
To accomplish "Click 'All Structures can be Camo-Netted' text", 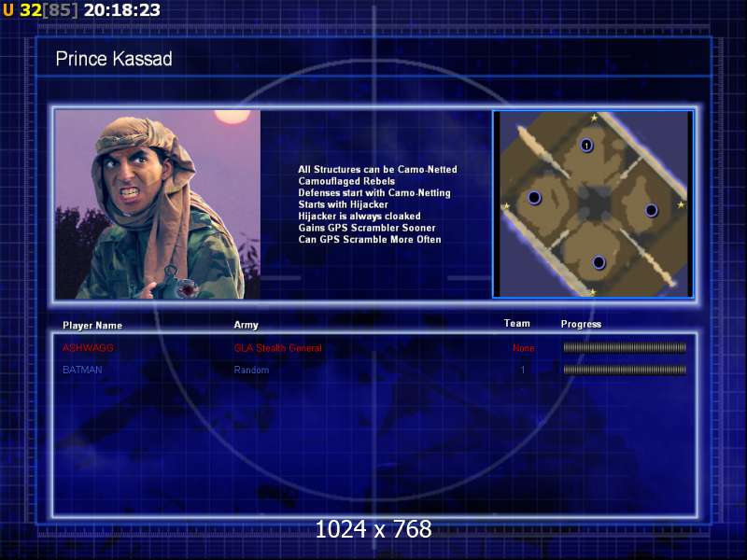I will [x=377, y=170].
